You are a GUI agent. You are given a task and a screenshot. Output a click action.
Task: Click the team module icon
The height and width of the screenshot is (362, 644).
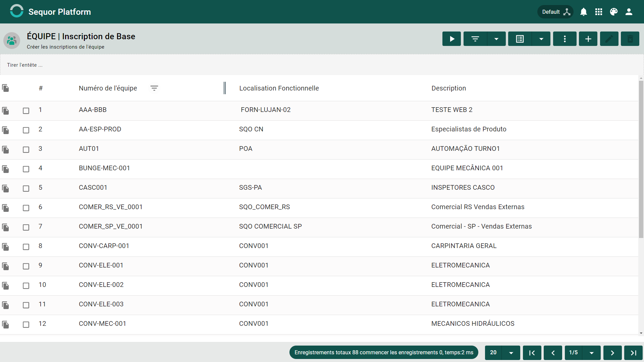12,41
